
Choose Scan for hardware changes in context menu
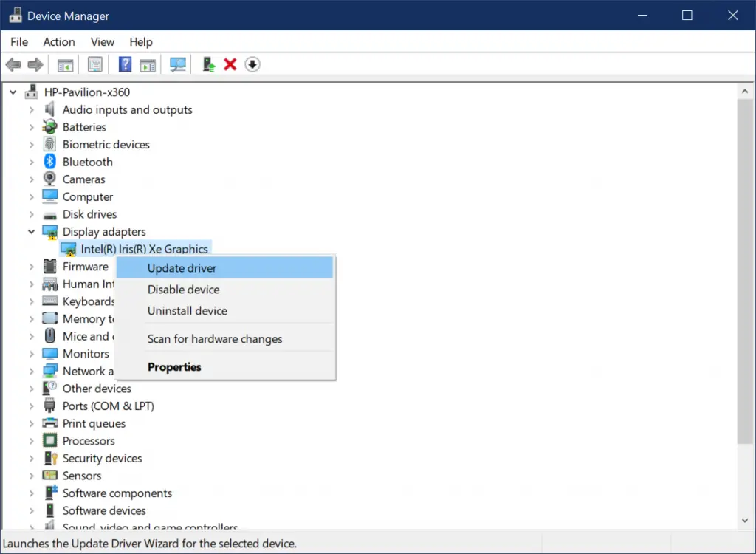[x=224, y=339]
